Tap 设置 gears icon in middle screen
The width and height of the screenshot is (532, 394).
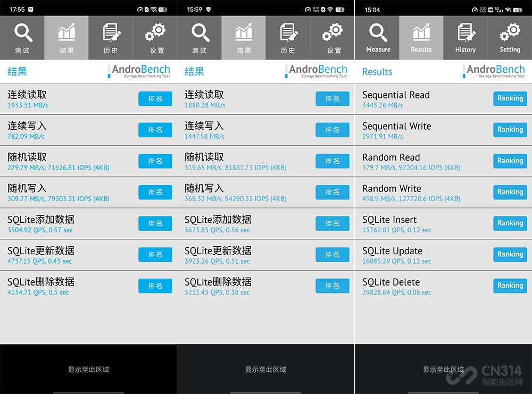click(332, 34)
